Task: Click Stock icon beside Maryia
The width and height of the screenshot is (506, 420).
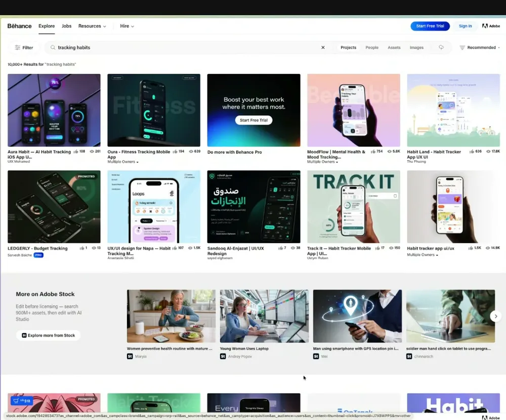Action: click(x=130, y=356)
